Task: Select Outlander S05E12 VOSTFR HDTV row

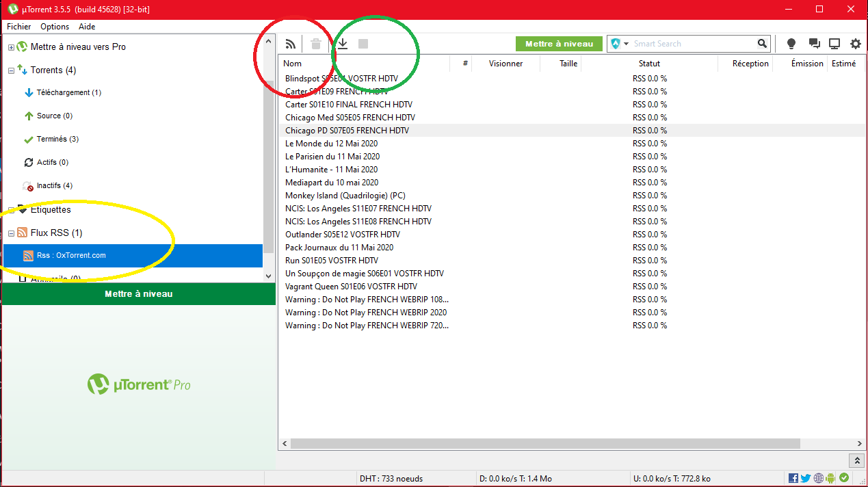Action: pos(572,235)
